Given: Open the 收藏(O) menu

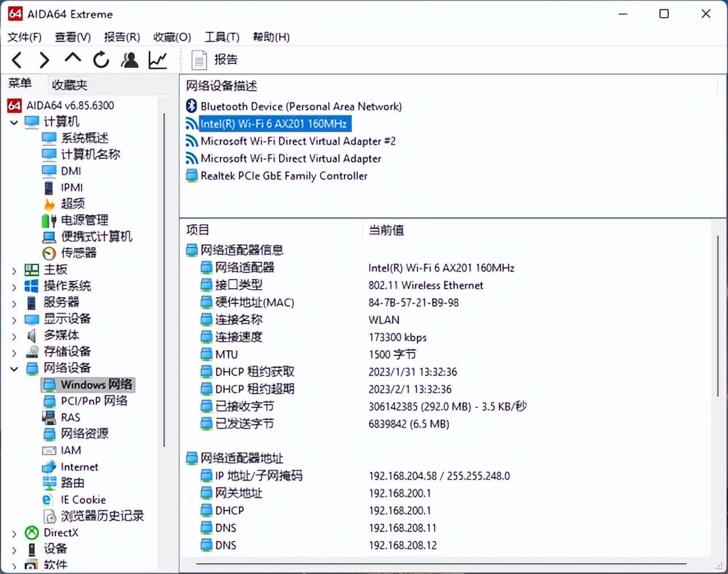Looking at the screenshot, I should (x=172, y=37).
